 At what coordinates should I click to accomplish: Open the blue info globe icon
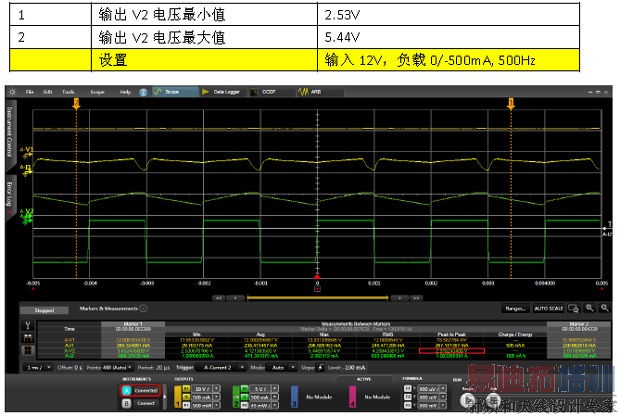coord(143,92)
